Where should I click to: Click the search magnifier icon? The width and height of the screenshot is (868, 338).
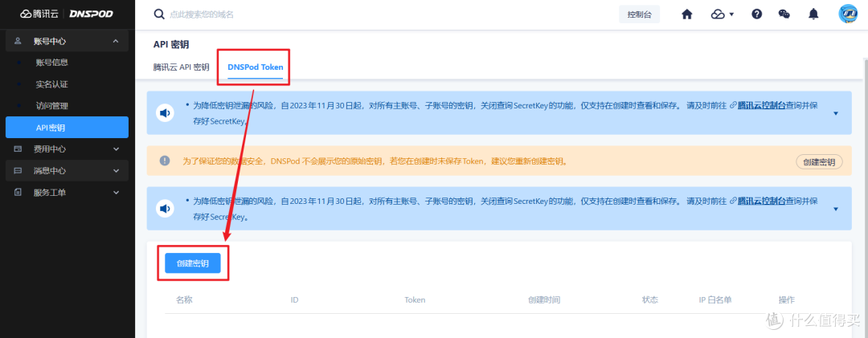159,14
